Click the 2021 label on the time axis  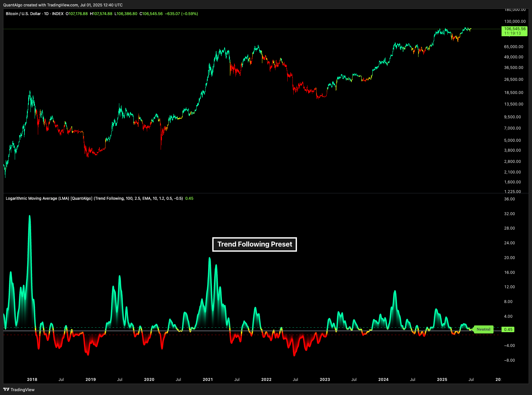point(208,380)
